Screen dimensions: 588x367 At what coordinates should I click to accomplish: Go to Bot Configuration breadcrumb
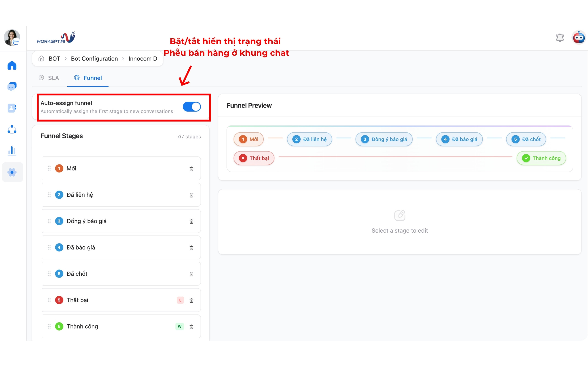94,59
